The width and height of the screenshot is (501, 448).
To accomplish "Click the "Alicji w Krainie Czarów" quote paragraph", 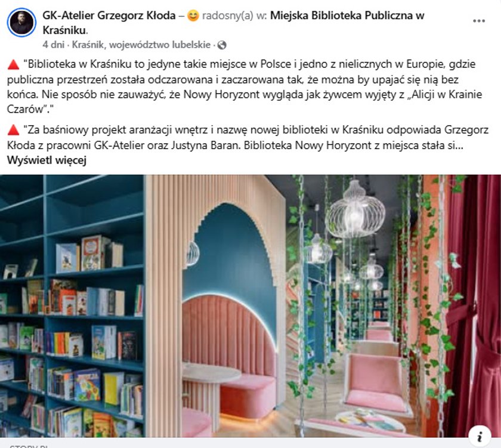I will click(x=245, y=86).
